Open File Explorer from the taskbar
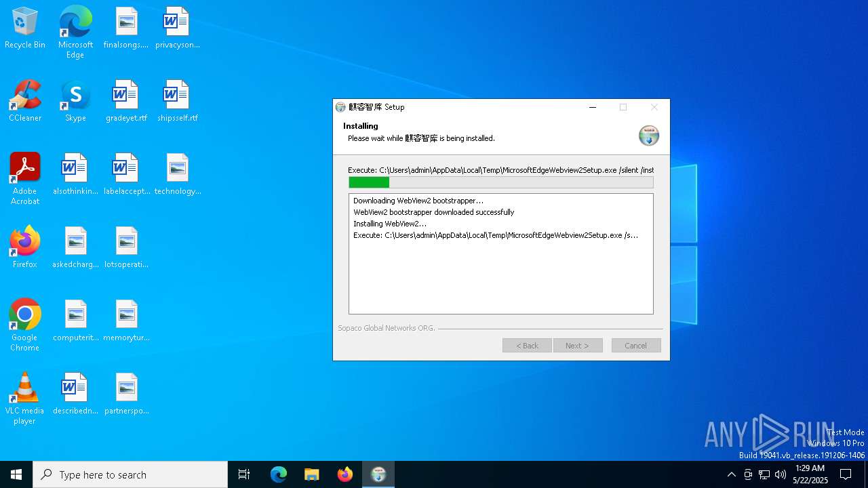 pyautogui.click(x=311, y=474)
